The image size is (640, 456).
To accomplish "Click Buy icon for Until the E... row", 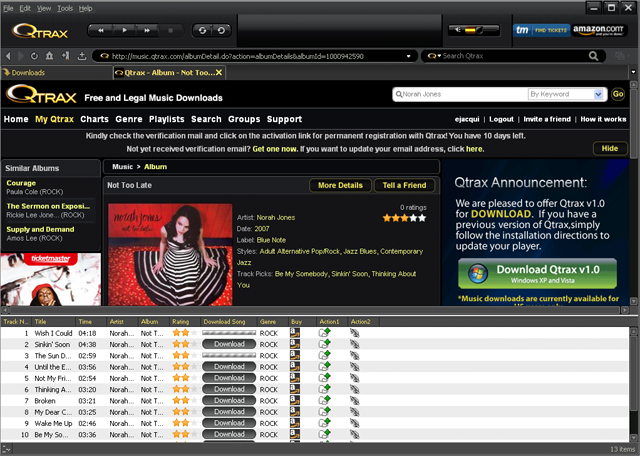I will click(295, 367).
